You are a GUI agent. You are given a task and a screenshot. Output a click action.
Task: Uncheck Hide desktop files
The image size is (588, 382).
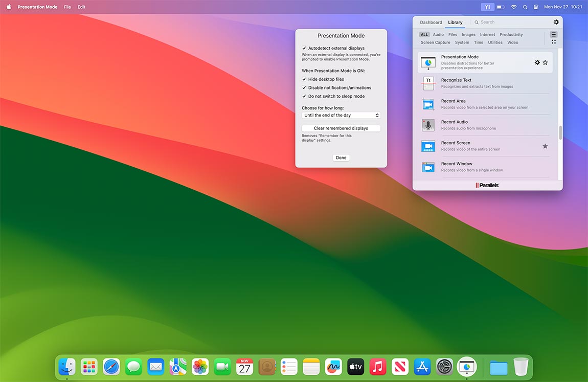(x=304, y=79)
